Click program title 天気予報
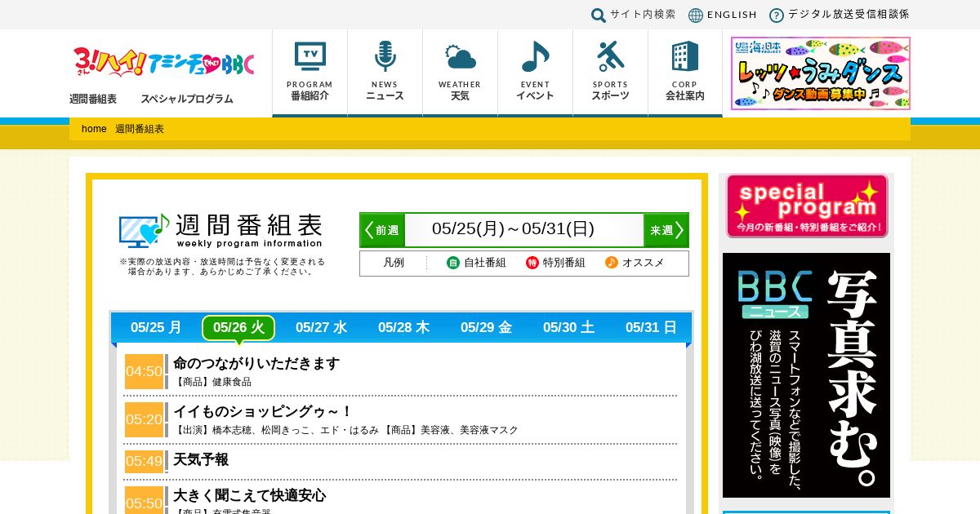Screen dimensions: 980x514 point(201,460)
